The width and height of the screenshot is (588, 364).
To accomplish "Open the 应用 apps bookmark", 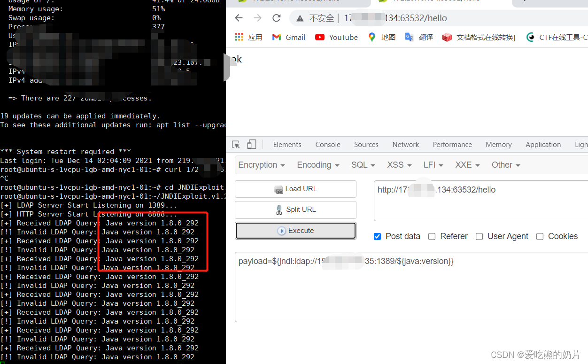I will pos(248,37).
